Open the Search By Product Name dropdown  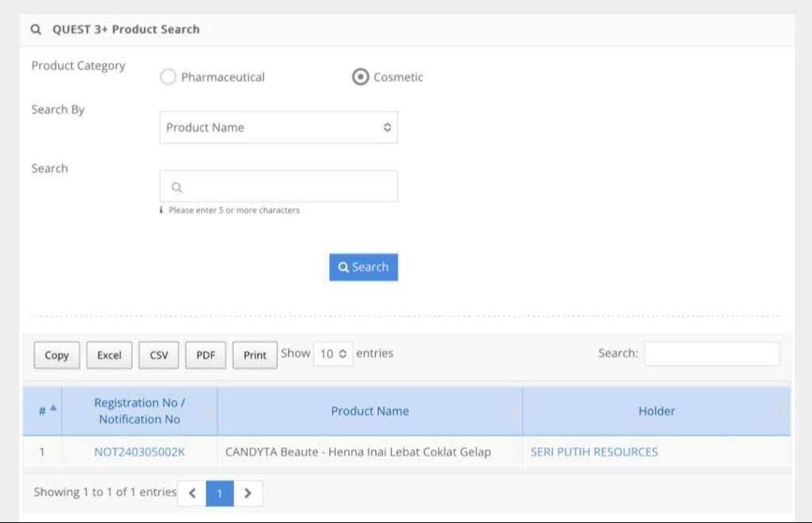coord(278,128)
